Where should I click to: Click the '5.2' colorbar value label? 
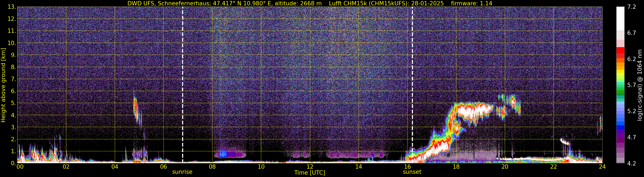(632, 111)
